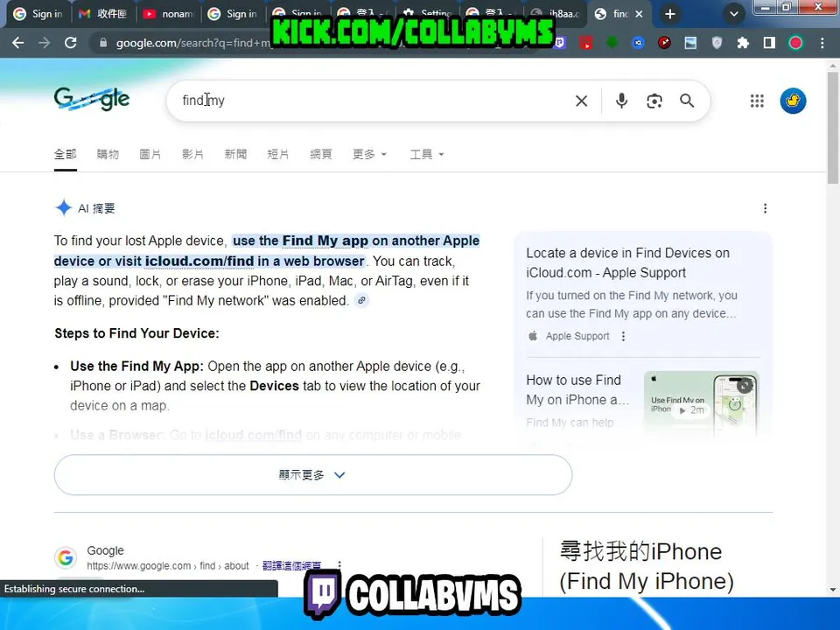This screenshot has height=630, width=840.
Task: Switch to the Settings tab
Action: point(428,14)
